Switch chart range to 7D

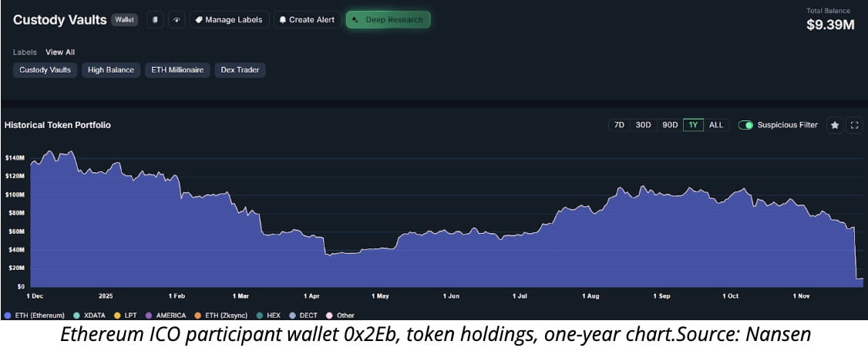pyautogui.click(x=618, y=125)
